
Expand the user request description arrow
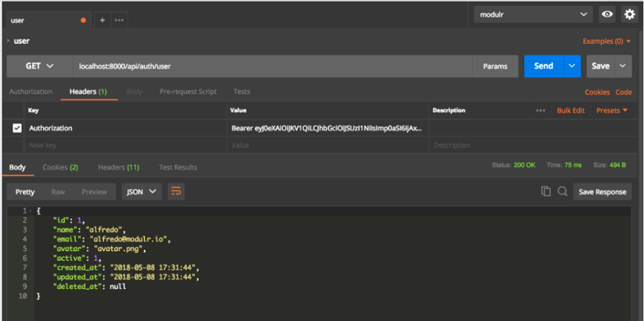point(8,41)
